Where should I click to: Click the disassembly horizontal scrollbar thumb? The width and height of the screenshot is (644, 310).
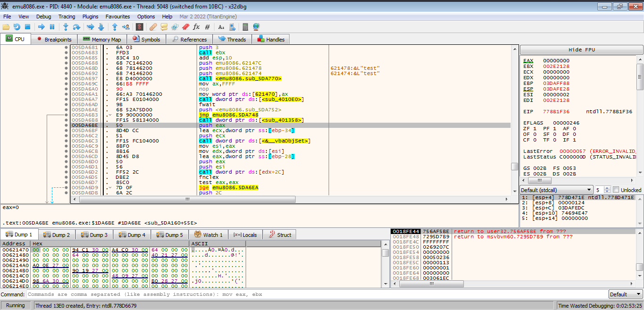point(188,199)
